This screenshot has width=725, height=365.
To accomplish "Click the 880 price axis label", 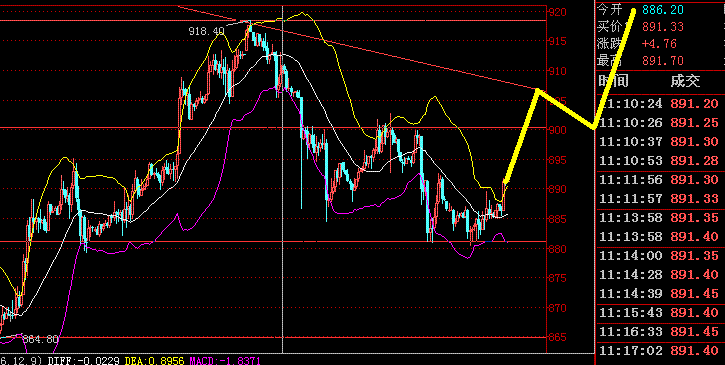I will pyautogui.click(x=557, y=249).
